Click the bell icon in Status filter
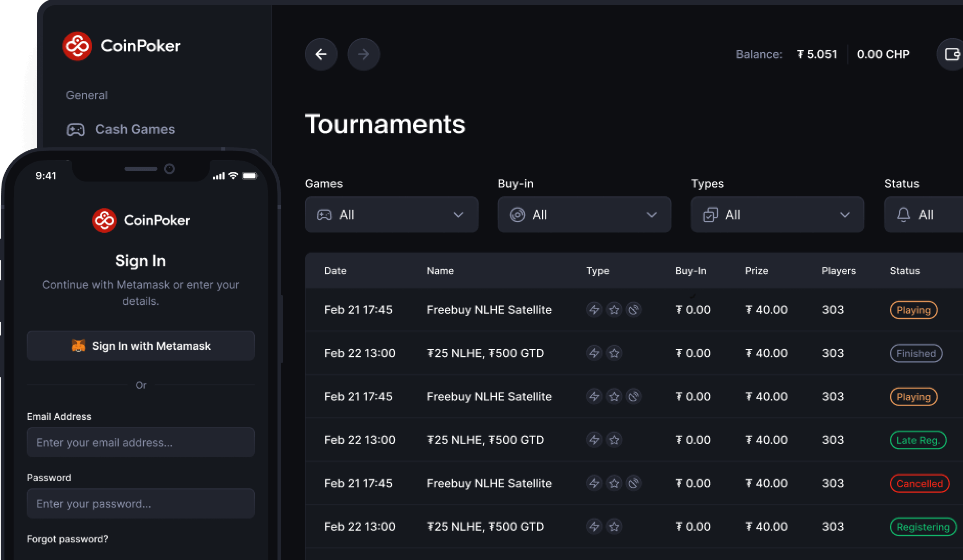Image resolution: width=963 pixels, height=560 pixels. (x=904, y=215)
